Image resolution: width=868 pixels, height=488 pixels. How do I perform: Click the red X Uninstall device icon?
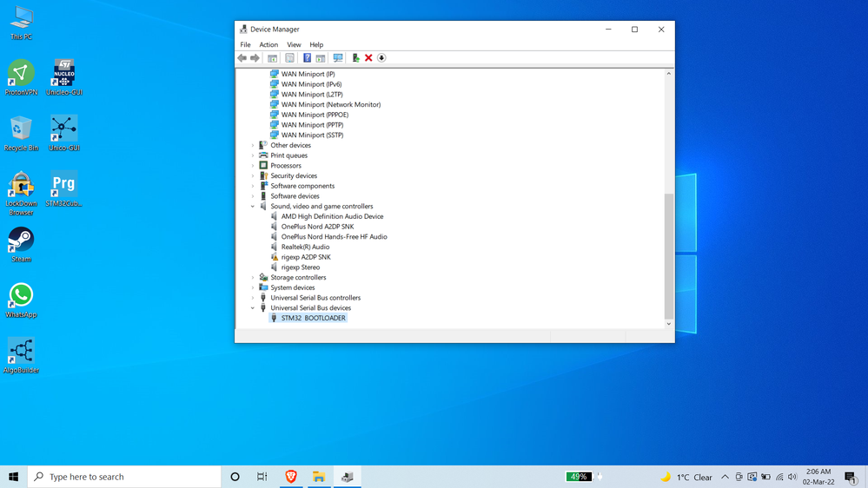(368, 58)
